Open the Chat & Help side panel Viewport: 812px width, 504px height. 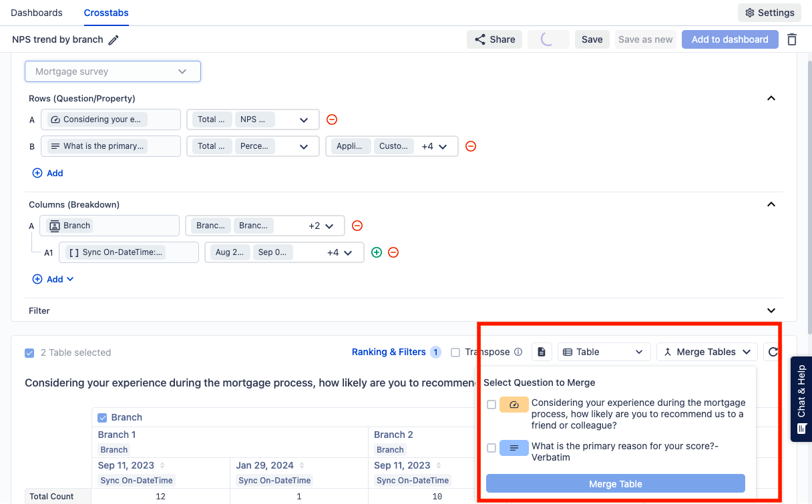tap(801, 399)
